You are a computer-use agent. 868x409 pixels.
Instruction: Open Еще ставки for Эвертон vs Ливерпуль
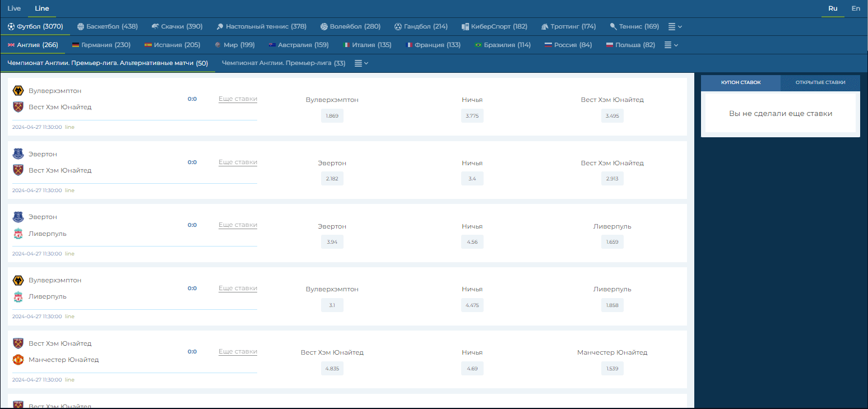[238, 225]
